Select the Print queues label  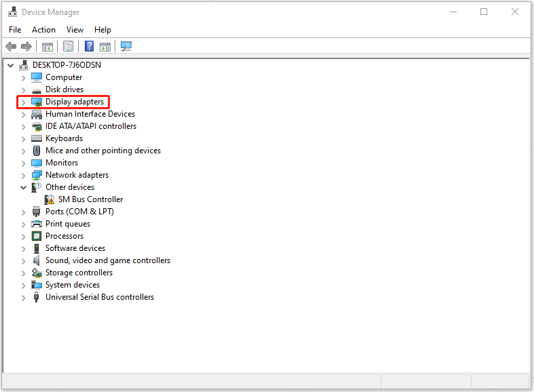68,224
